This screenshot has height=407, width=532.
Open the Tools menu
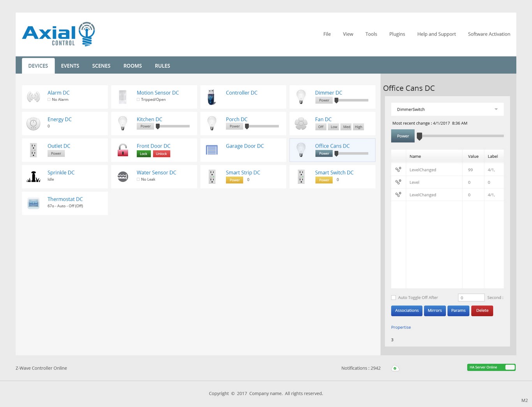pyautogui.click(x=371, y=34)
